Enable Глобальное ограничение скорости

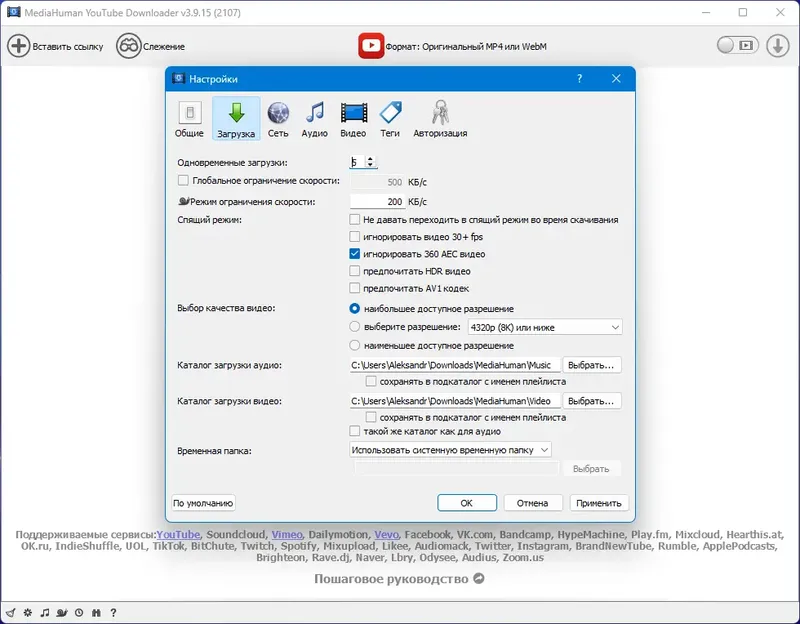click(183, 181)
